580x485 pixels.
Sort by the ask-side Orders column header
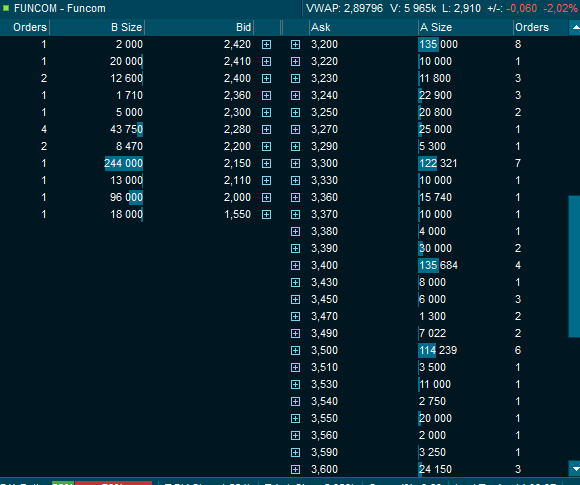point(540,27)
